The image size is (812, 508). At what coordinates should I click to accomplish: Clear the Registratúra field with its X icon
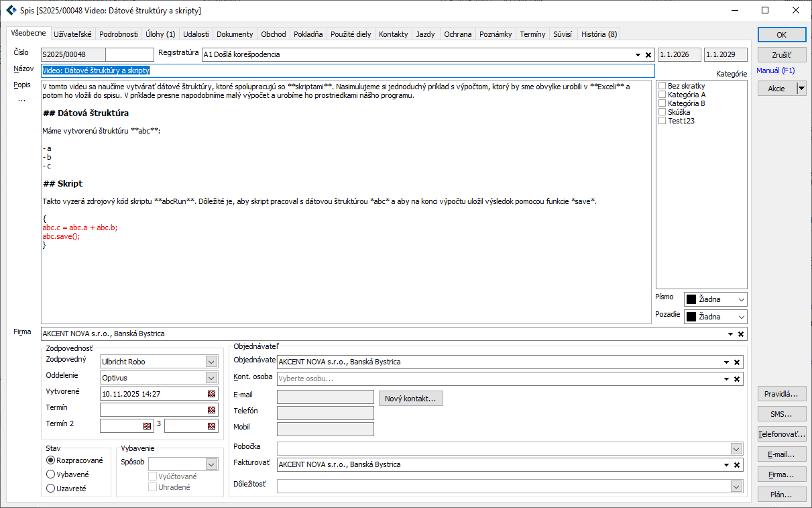point(648,55)
